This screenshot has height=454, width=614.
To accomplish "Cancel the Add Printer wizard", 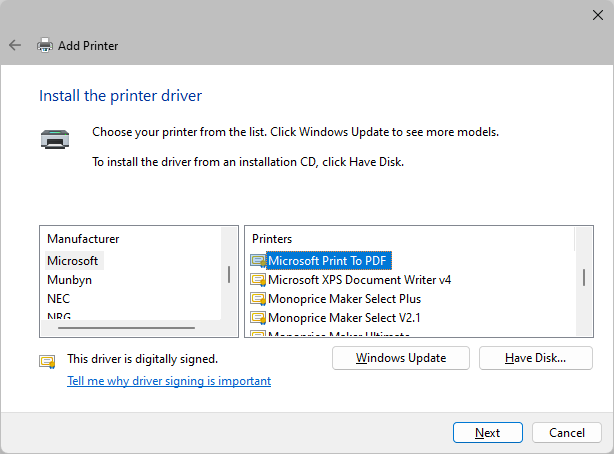I will [x=567, y=432].
